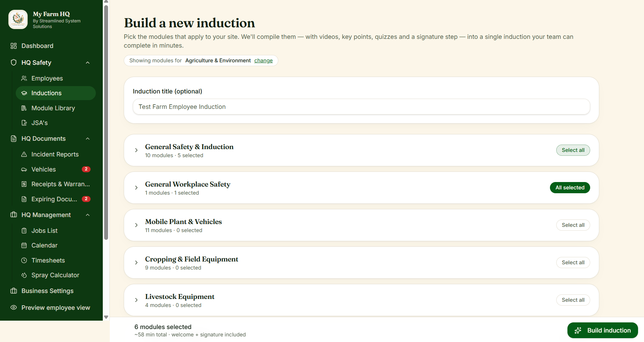Click the Jobs List clipboard icon
The width and height of the screenshot is (644, 342).
pyautogui.click(x=24, y=231)
